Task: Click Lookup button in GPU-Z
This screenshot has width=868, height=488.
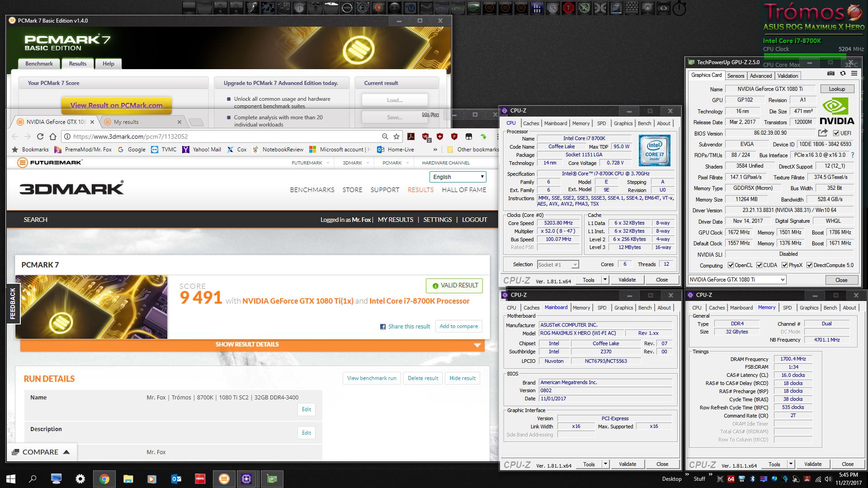Action: click(x=837, y=89)
